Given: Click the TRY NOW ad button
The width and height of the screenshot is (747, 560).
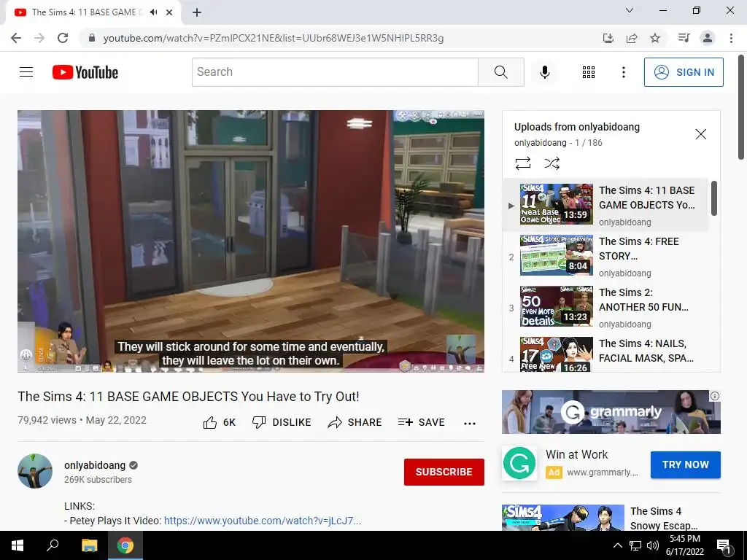Looking at the screenshot, I should point(685,464).
